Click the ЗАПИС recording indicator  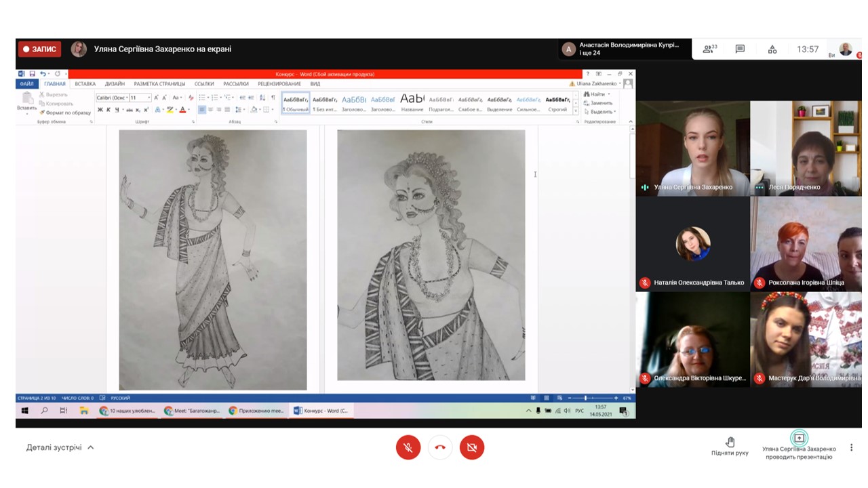click(39, 49)
